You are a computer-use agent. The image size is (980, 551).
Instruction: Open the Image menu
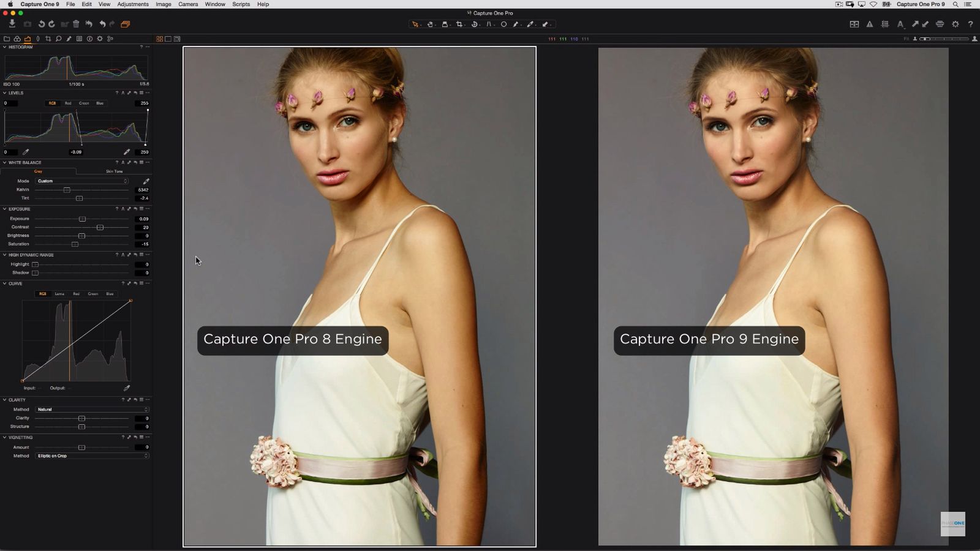click(x=164, y=4)
